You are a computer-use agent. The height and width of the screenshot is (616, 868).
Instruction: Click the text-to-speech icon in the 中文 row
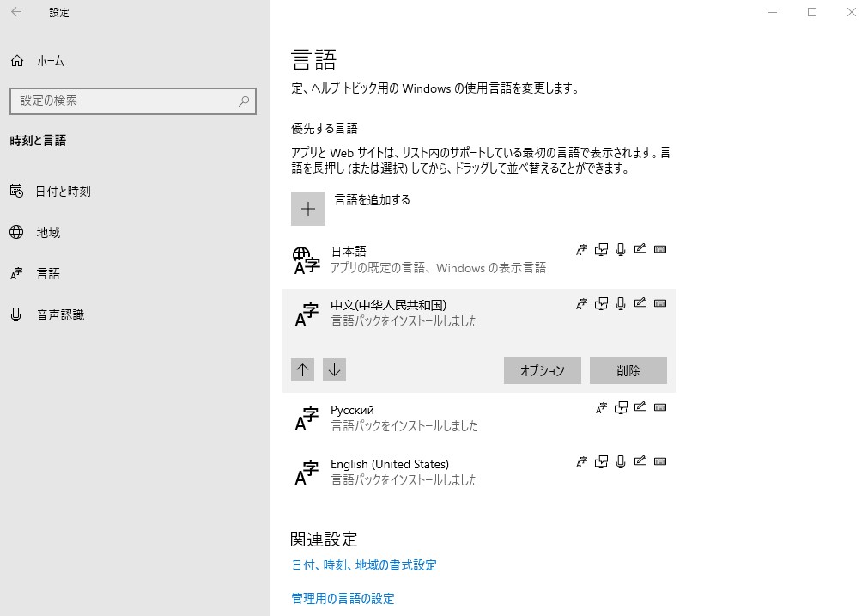602,303
